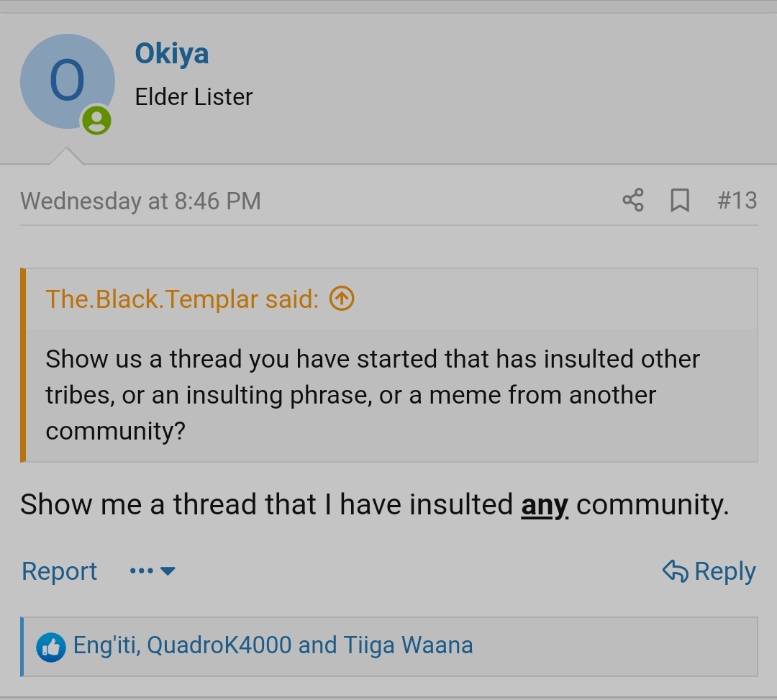Open QuadroK4000's profile from the likes
Screen dimensions: 777x700
tap(219, 645)
